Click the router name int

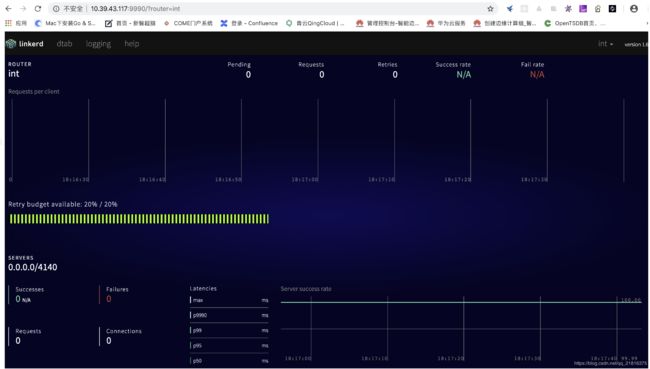tap(14, 74)
